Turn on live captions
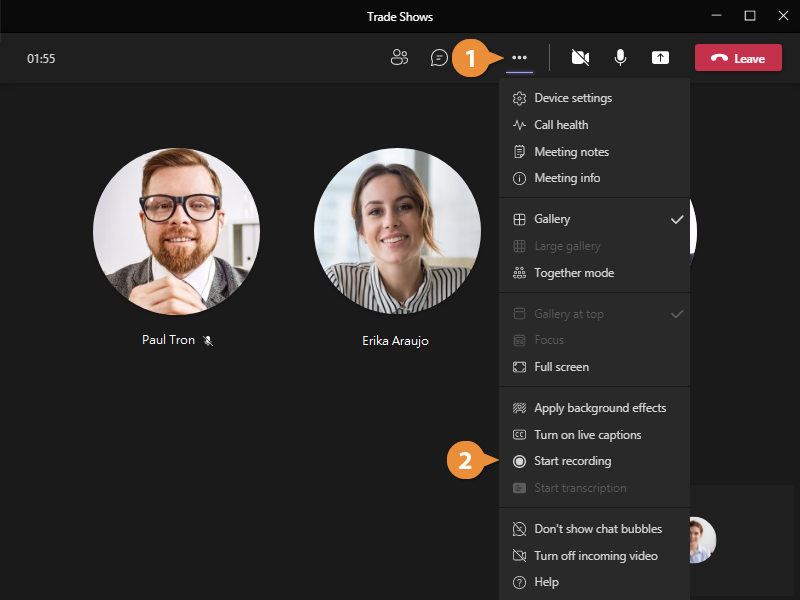 pos(585,434)
